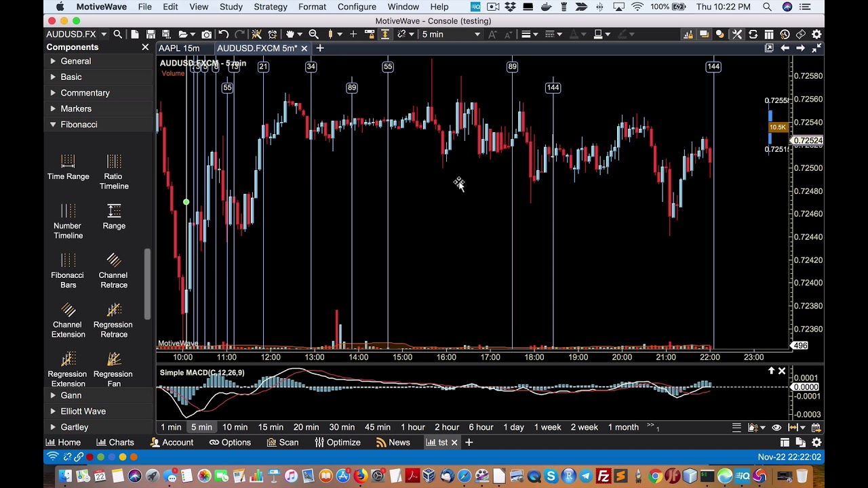Take a chart snapshot with the camera
868x488 pixels.
click(x=206, y=34)
